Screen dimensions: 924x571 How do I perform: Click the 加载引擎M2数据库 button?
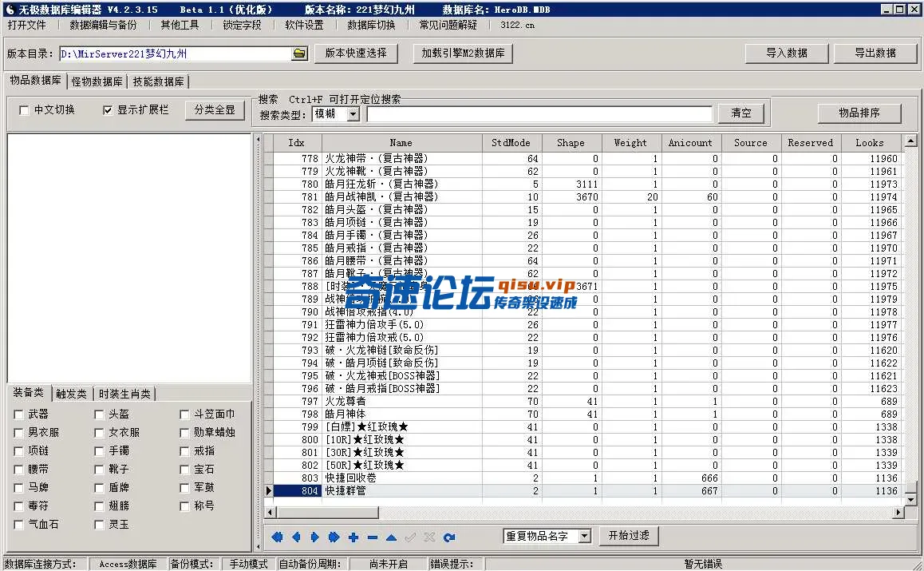coord(463,53)
